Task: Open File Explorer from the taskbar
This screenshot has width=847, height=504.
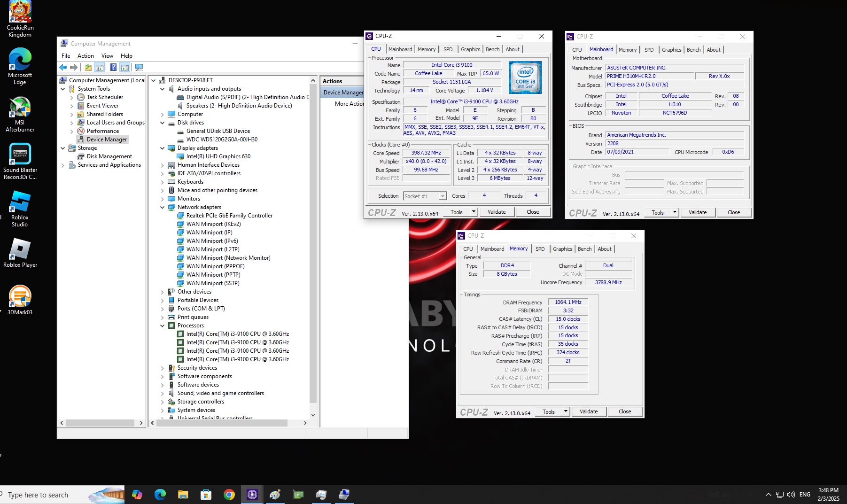Action: click(183, 495)
